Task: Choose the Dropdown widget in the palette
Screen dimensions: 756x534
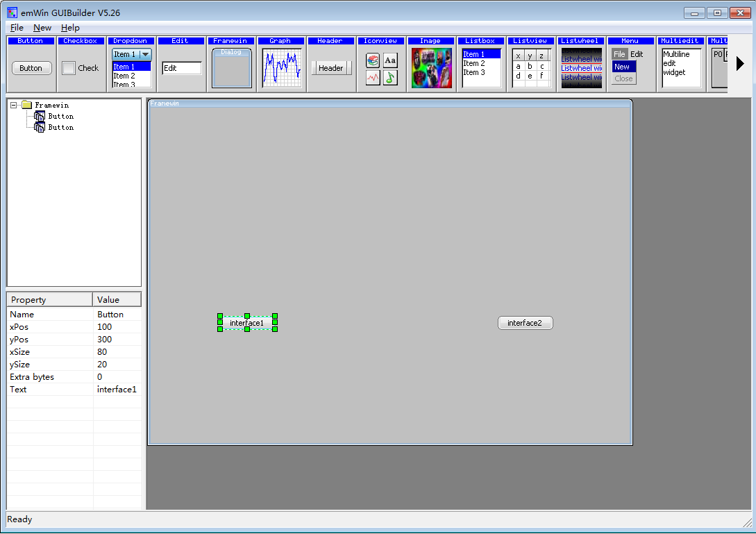Action: coord(131,64)
